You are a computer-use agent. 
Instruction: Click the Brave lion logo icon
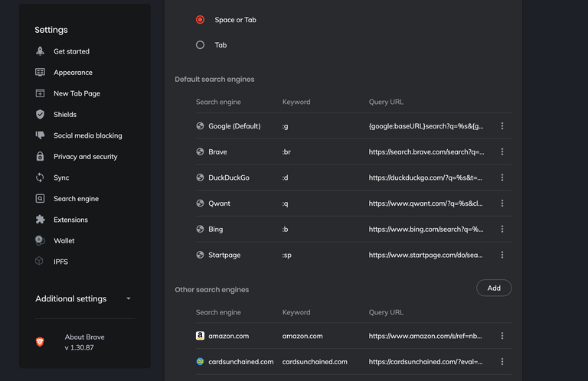tap(40, 342)
